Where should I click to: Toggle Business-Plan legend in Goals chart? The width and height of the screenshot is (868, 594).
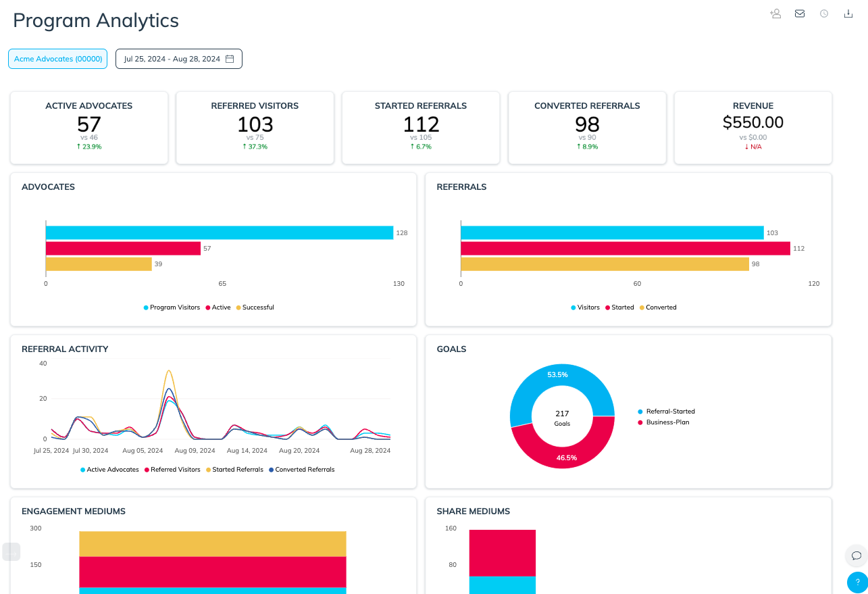point(667,422)
